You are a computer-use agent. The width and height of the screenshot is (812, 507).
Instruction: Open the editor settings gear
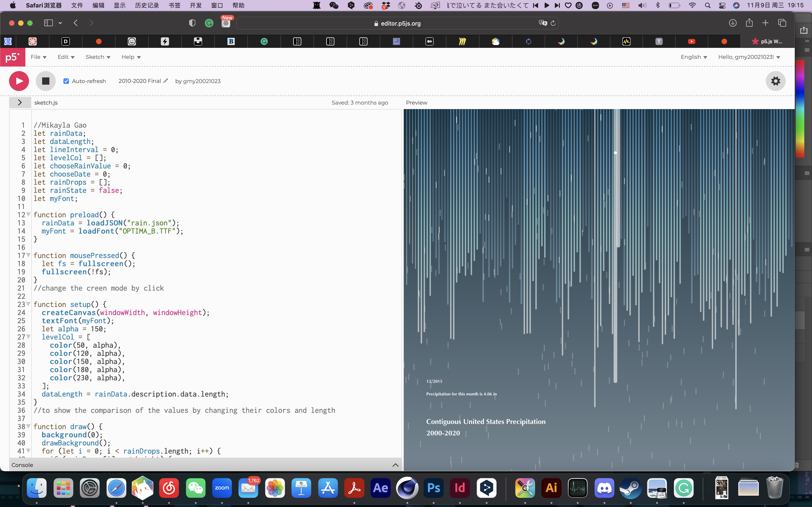pyautogui.click(x=775, y=81)
